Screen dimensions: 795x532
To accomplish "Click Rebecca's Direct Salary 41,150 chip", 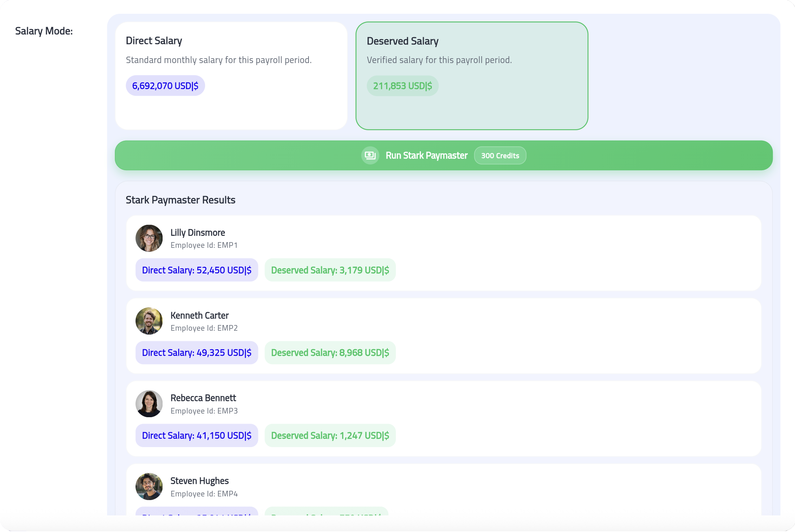I will [197, 435].
